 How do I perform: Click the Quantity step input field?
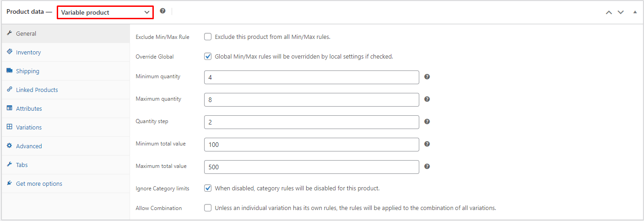tap(312, 122)
